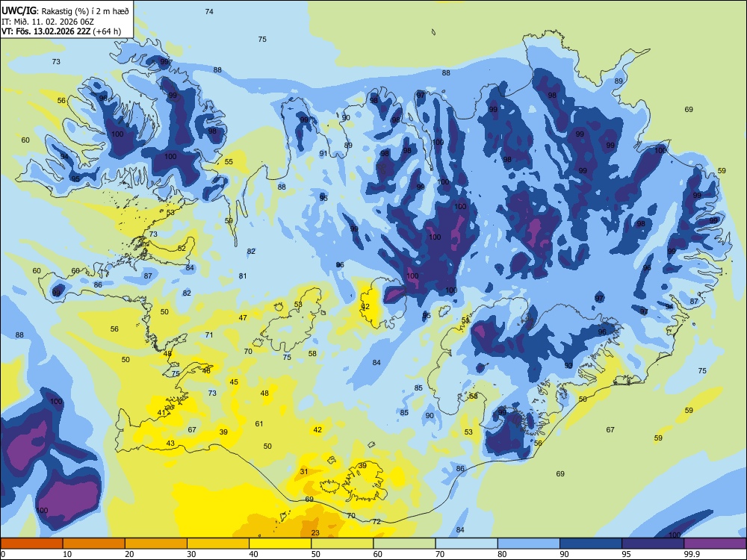Select the 10–20 orange legend color band
This screenshot has width=747, height=560.
94,544
